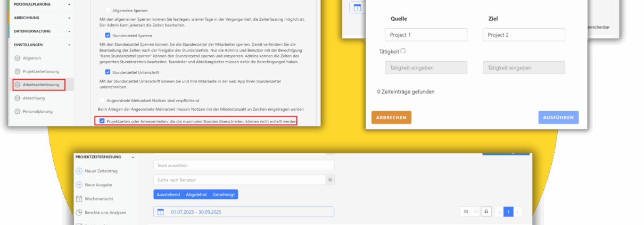The width and height of the screenshot is (644, 225).
Task: Click calendar icon next to Wochenansicht
Action: pyautogui.click(x=79, y=198)
